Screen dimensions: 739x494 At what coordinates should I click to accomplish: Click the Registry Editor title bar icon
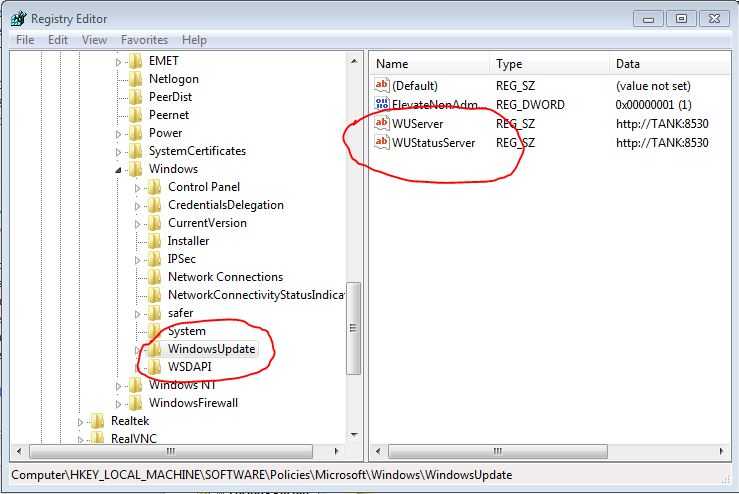[19, 19]
